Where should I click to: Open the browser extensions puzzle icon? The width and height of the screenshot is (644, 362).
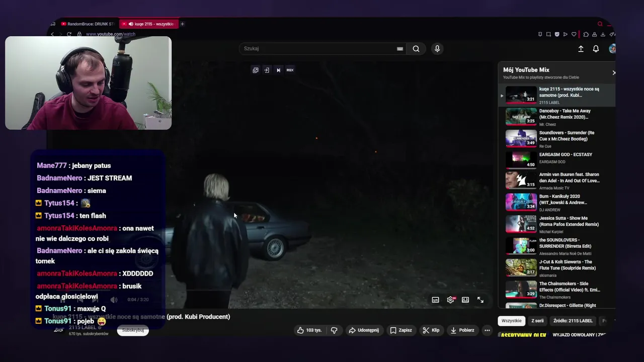tap(586, 34)
